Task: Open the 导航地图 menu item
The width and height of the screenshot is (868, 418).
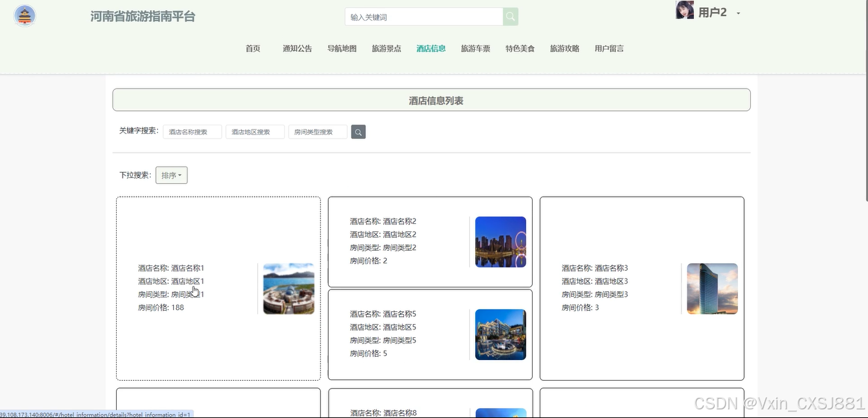Action: (x=342, y=49)
